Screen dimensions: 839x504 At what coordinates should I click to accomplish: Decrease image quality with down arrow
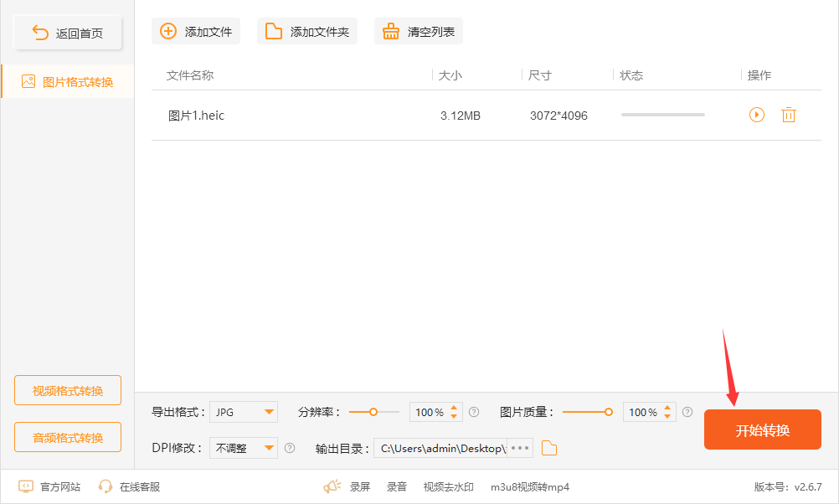(x=667, y=416)
